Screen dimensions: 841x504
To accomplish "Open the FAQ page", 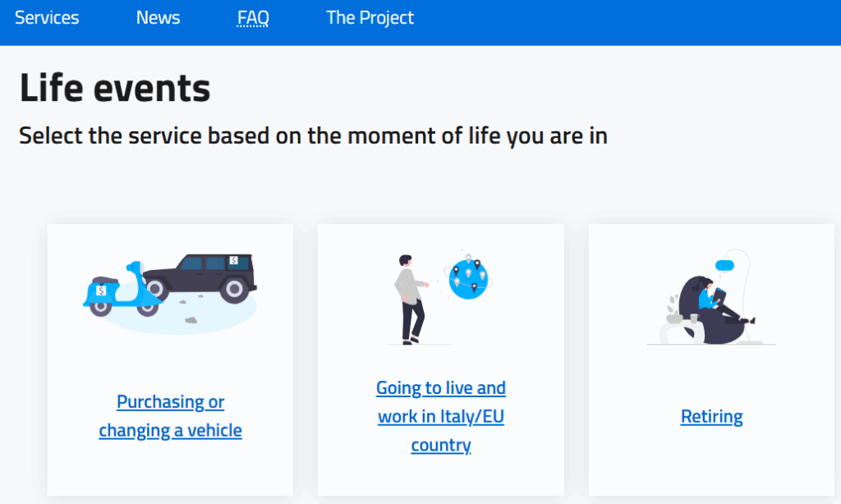I will [x=253, y=18].
